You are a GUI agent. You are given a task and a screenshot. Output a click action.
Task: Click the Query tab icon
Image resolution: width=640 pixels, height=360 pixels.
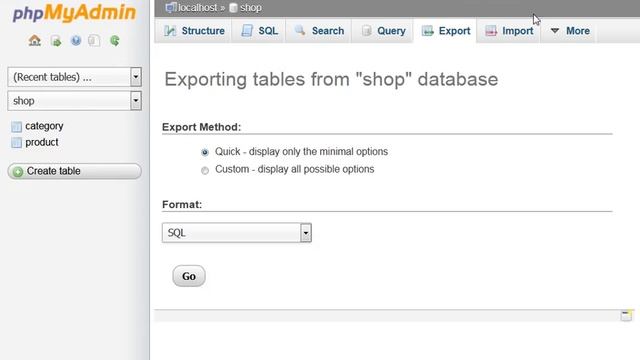(x=367, y=31)
